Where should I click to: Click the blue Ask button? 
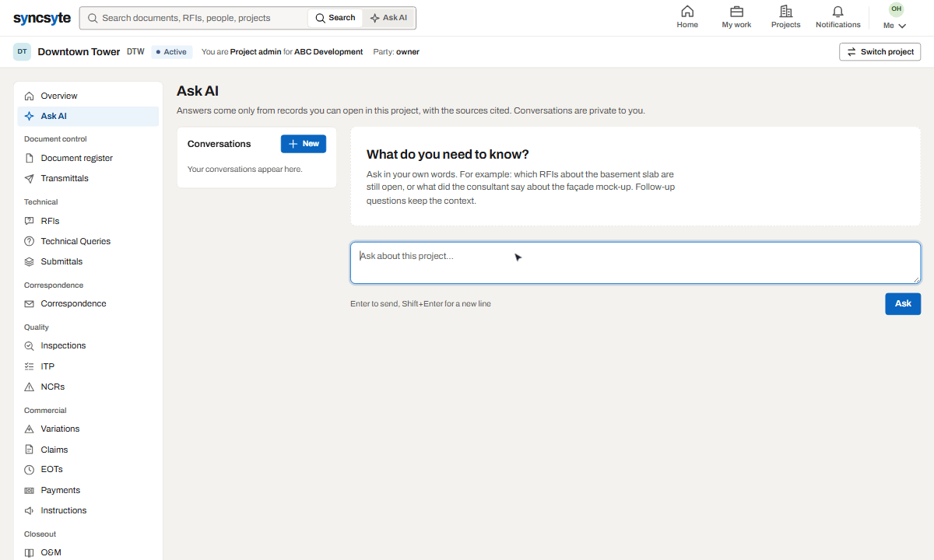coord(903,303)
